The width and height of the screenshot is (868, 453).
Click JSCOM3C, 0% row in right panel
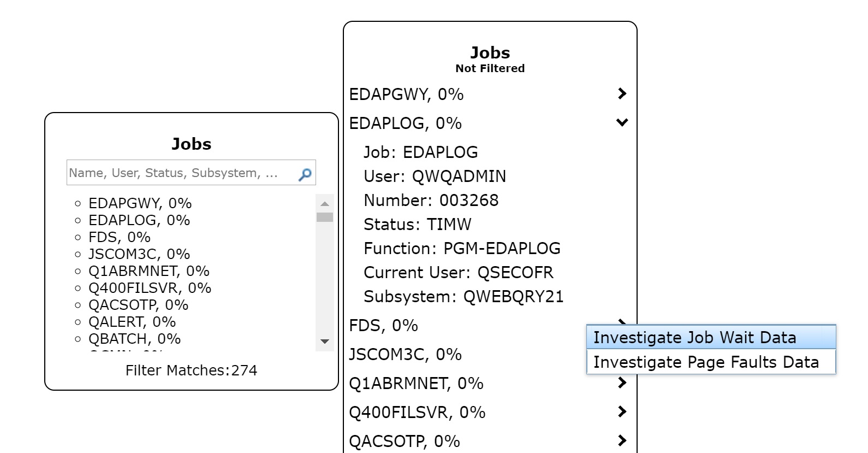(x=405, y=355)
